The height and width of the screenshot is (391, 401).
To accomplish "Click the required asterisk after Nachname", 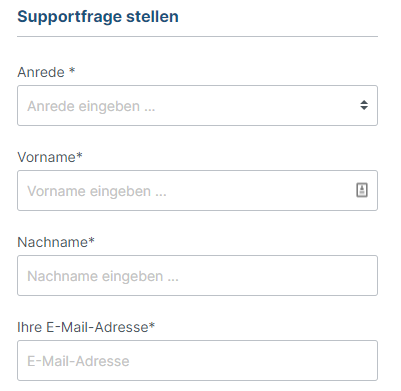I will [91, 241].
